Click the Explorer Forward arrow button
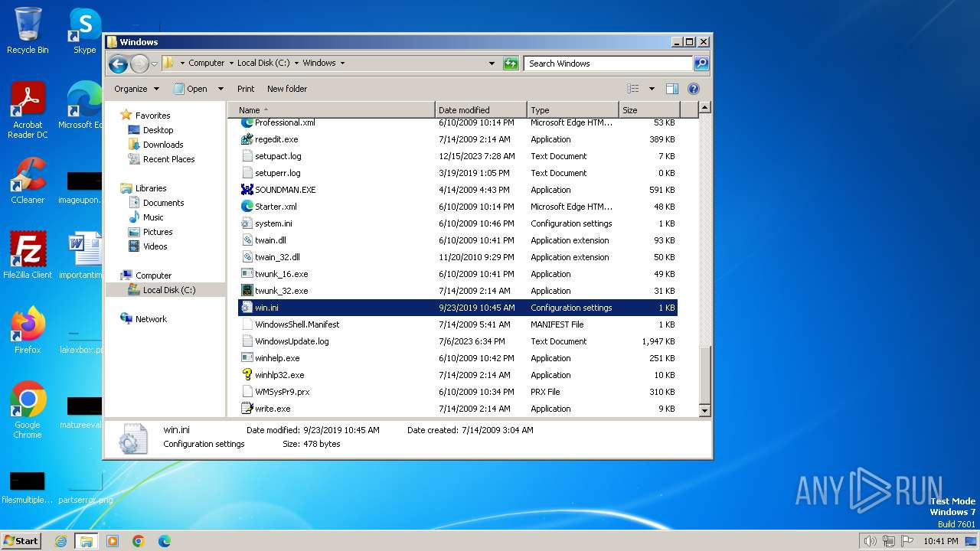This screenshot has width=980, height=551. pos(139,64)
